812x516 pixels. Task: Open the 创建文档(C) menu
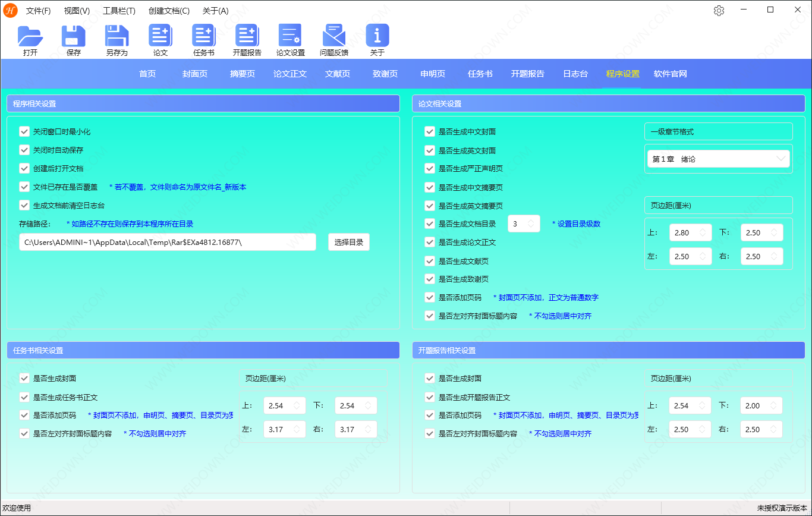(169, 11)
